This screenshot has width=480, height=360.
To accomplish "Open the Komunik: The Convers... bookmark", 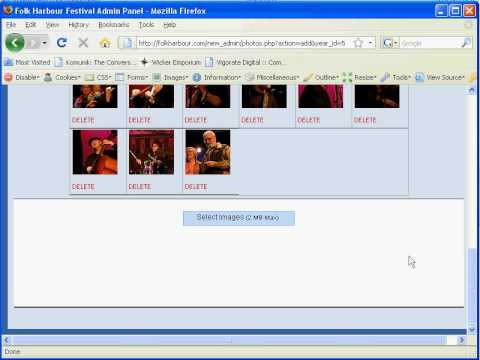I will [94, 62].
